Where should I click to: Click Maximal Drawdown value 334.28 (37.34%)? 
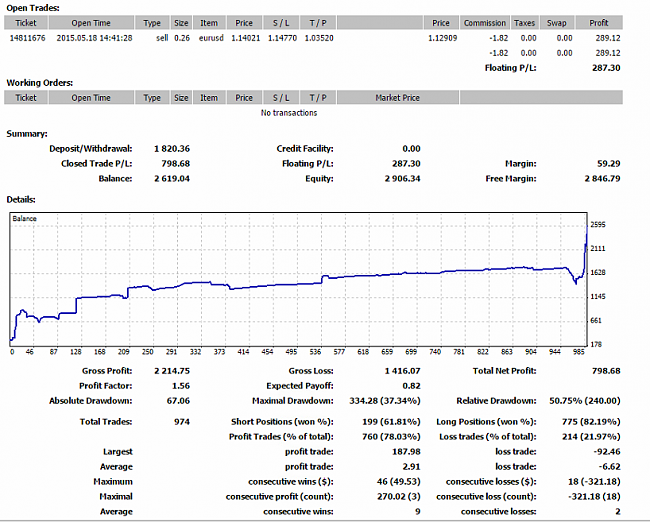(x=385, y=401)
